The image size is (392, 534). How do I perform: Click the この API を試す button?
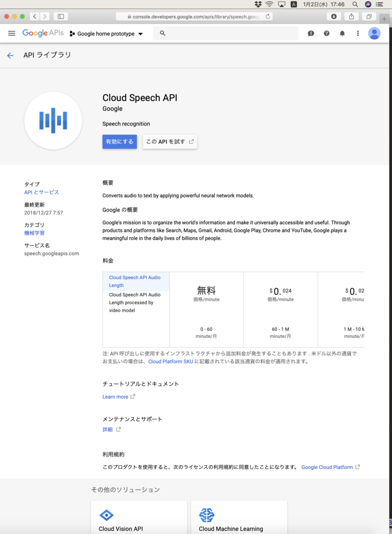pyautogui.click(x=170, y=142)
